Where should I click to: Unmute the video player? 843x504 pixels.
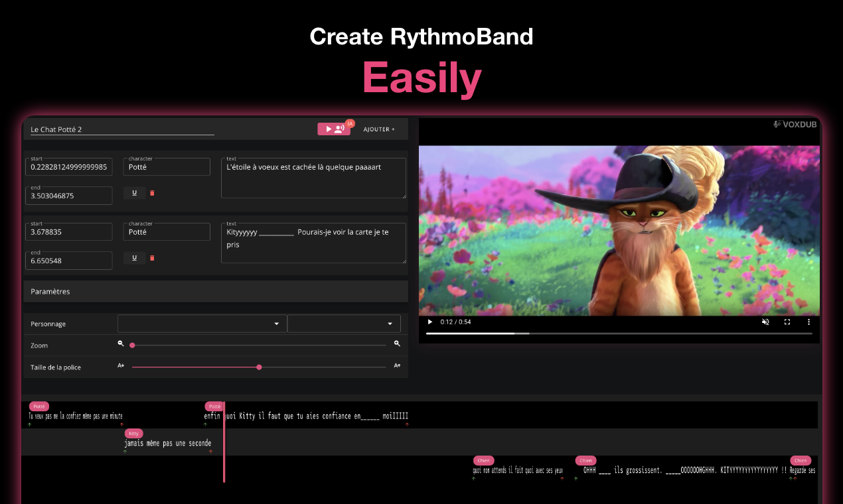[765, 322]
